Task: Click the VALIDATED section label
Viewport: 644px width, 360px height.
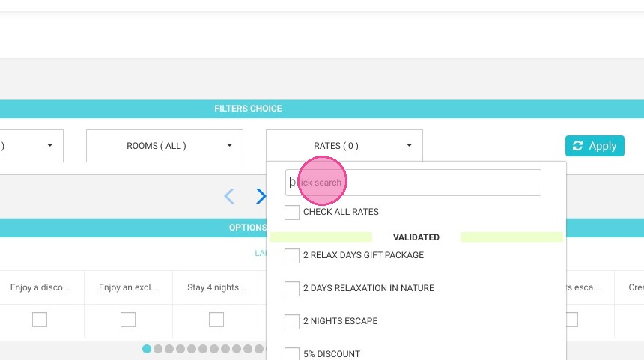Action: coord(416,237)
